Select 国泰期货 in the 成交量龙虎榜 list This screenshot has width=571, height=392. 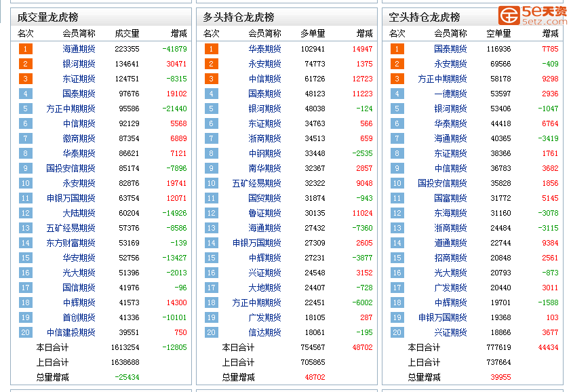coord(79,94)
